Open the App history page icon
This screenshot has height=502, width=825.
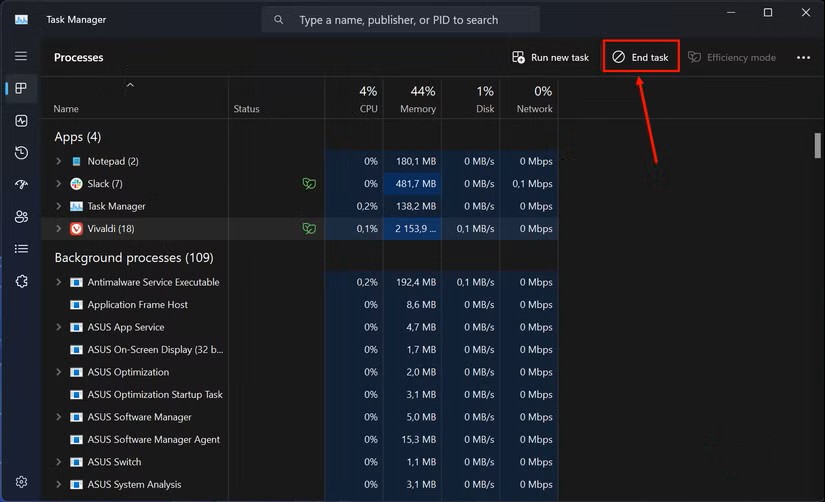pos(21,153)
